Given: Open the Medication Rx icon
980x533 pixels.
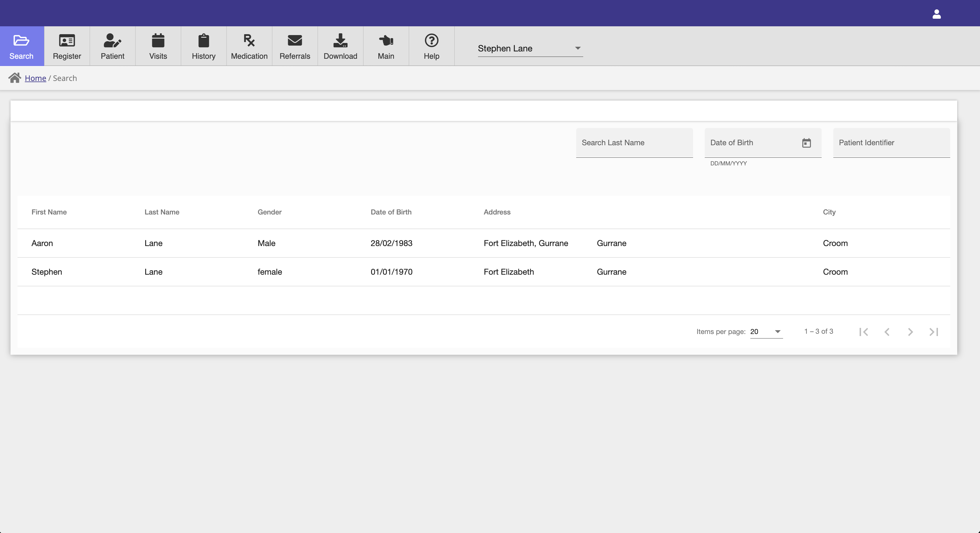Looking at the screenshot, I should coord(249,40).
